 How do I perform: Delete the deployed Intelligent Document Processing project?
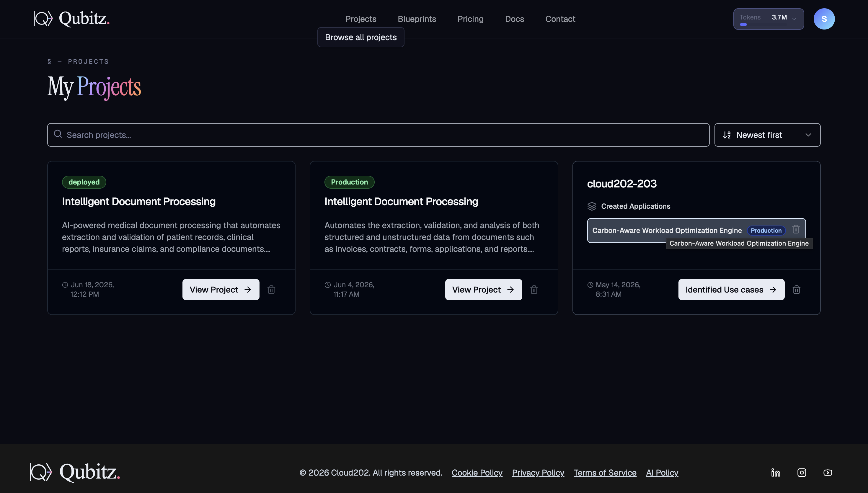point(271,290)
